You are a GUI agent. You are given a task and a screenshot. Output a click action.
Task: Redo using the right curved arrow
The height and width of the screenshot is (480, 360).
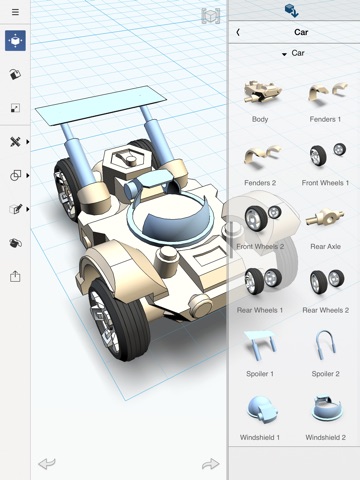[210, 464]
